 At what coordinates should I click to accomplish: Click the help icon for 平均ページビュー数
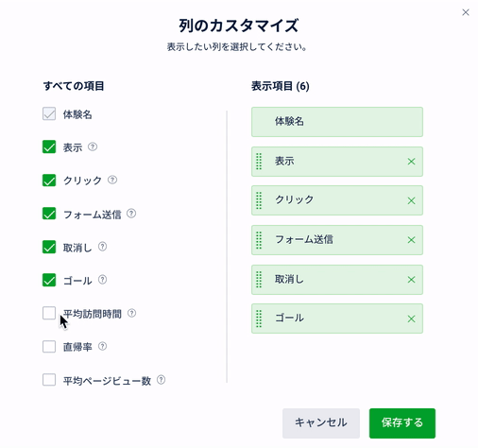click(161, 380)
